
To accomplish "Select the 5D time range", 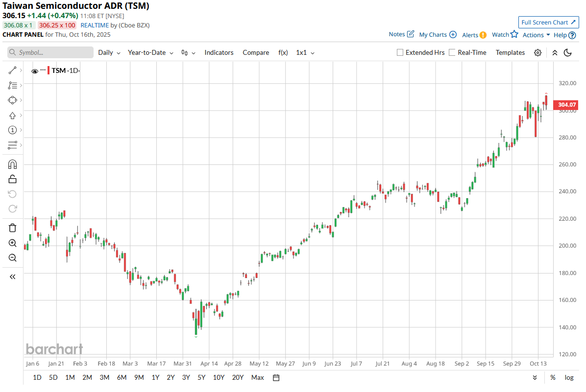I will coord(53,378).
